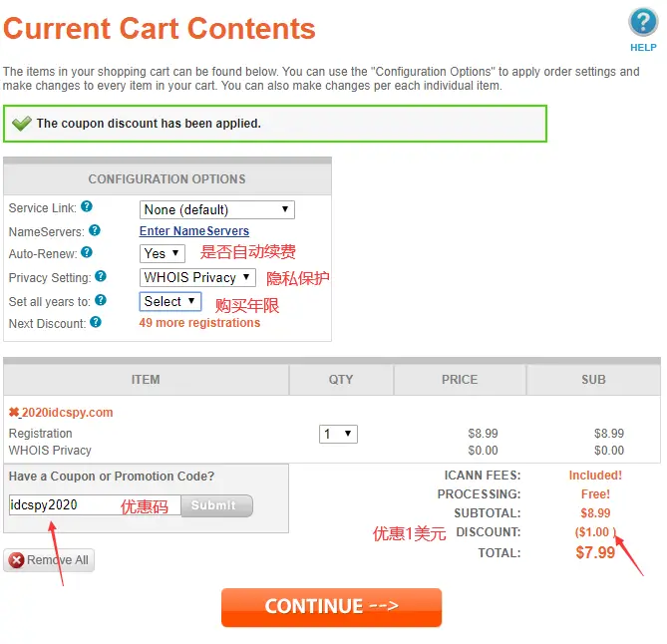Screen dimensions: 667x644
Task: Click the Enter NameServers link
Action: click(194, 231)
